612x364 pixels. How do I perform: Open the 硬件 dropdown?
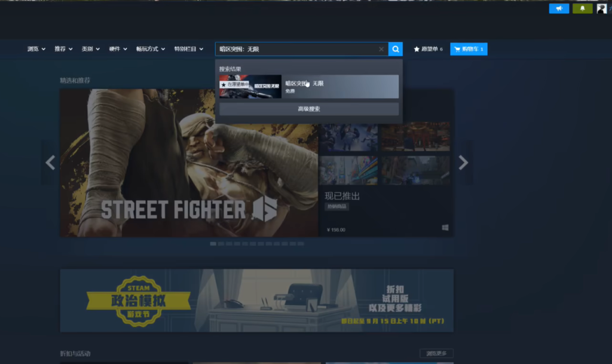(x=118, y=49)
